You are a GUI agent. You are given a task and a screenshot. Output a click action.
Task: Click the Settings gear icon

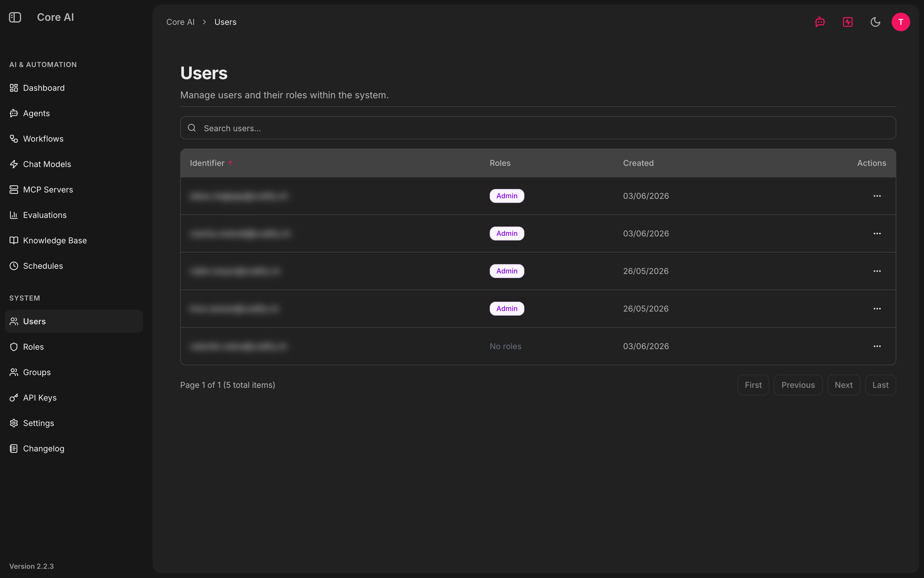[14, 423]
